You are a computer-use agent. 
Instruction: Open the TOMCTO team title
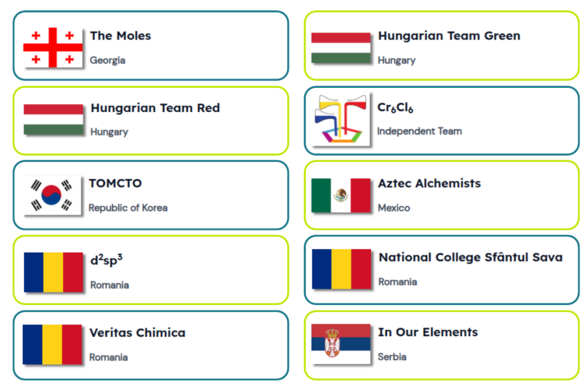115,183
